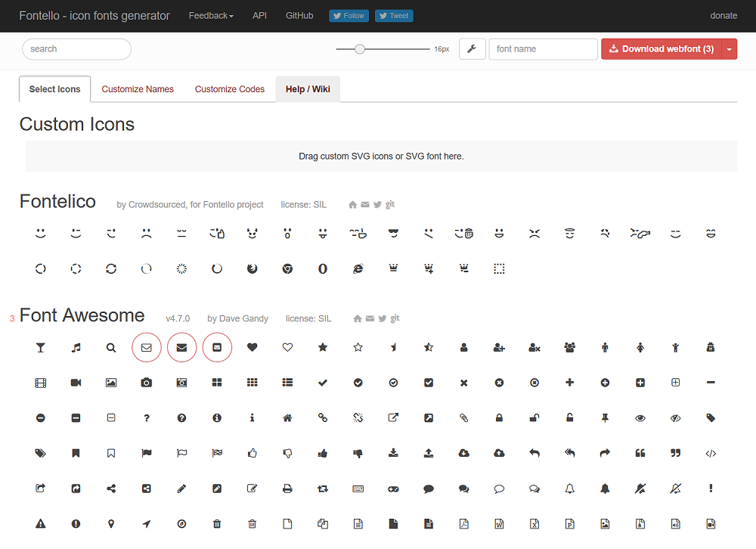Click the Download webfont (3) button
This screenshot has width=756, height=549.
click(661, 49)
